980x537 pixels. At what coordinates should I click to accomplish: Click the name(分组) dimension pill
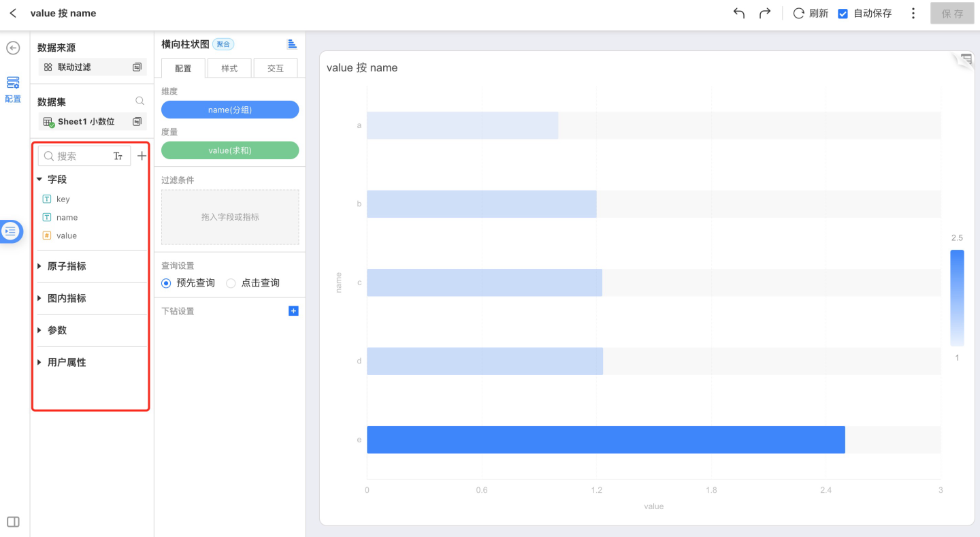[x=230, y=110]
